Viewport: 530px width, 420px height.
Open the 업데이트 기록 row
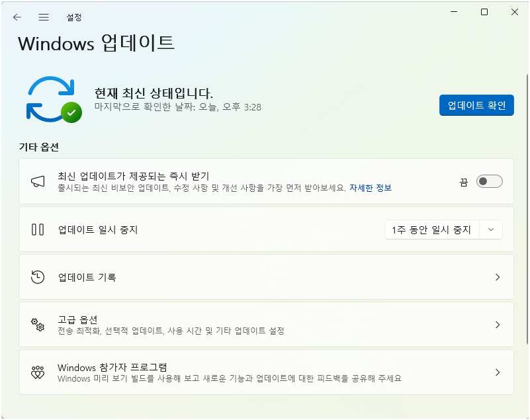tap(267, 277)
